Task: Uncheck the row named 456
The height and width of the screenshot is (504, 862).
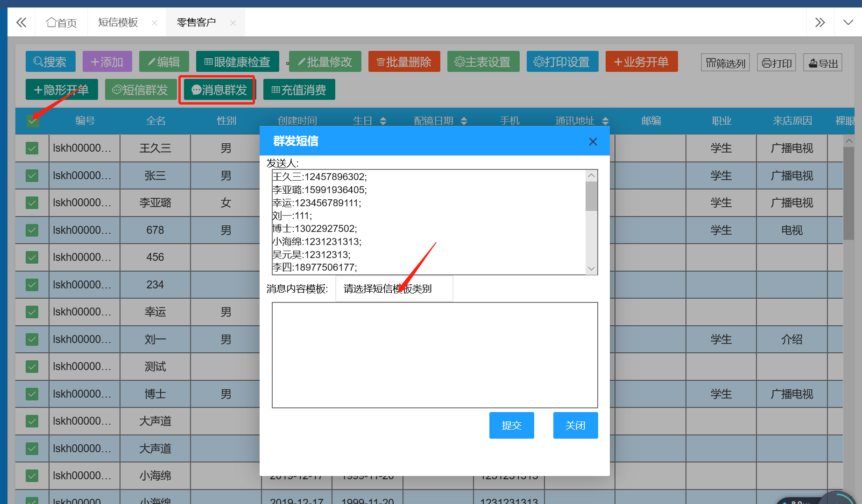Action: [x=32, y=257]
